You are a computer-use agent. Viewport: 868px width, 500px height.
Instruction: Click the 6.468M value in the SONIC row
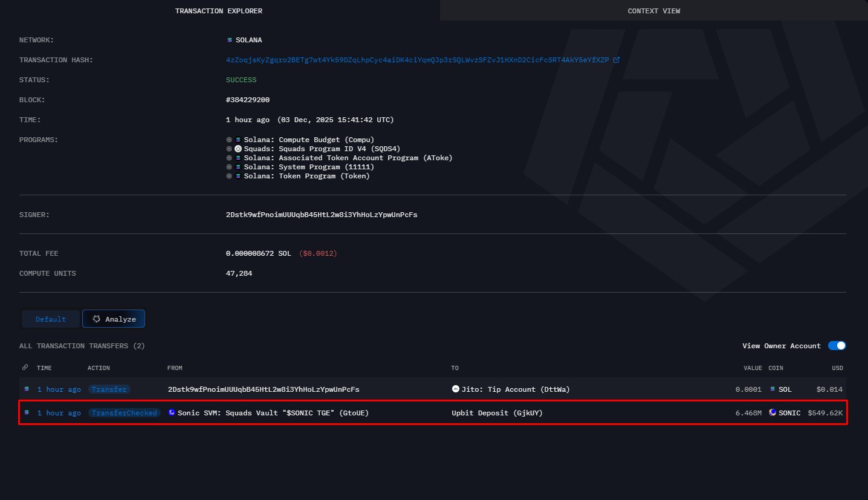click(748, 413)
